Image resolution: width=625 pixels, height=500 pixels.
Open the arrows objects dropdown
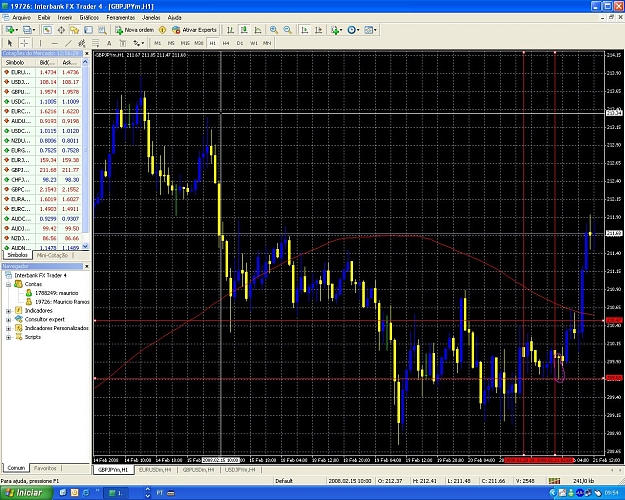(138, 43)
